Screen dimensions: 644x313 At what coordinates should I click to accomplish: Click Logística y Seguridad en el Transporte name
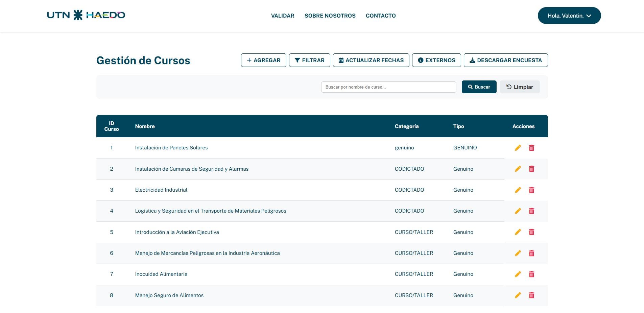click(x=210, y=211)
